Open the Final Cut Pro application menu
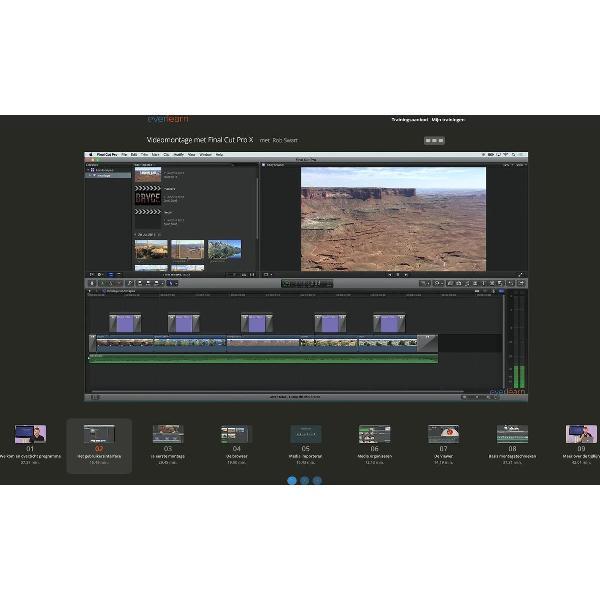Image resolution: width=600 pixels, height=600 pixels. [107, 155]
